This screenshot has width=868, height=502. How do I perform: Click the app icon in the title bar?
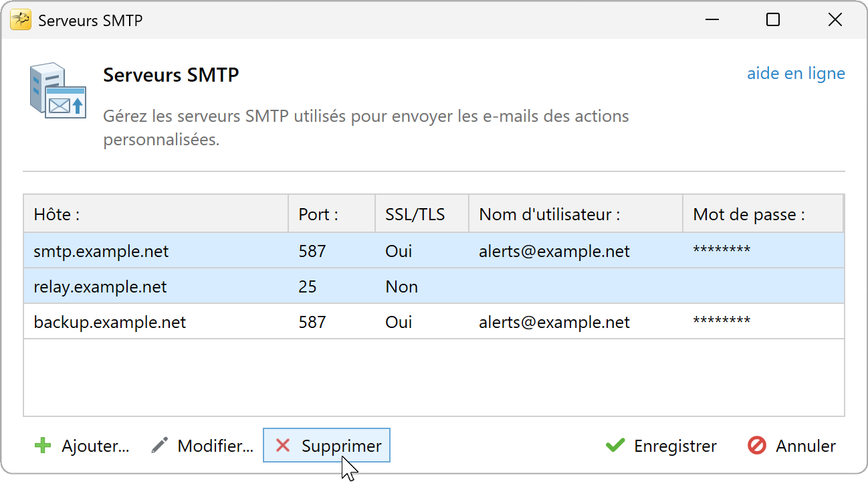click(20, 20)
